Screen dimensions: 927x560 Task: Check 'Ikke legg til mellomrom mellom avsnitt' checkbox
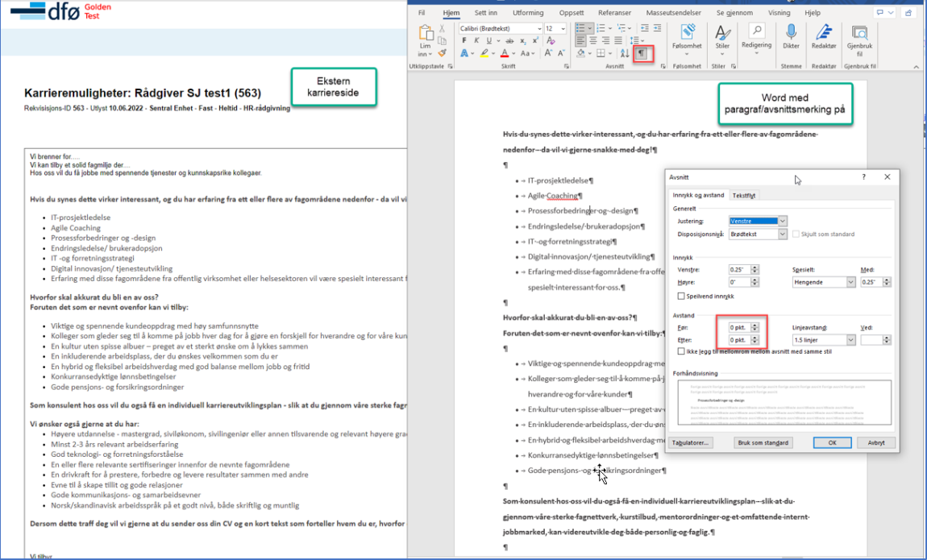point(681,351)
